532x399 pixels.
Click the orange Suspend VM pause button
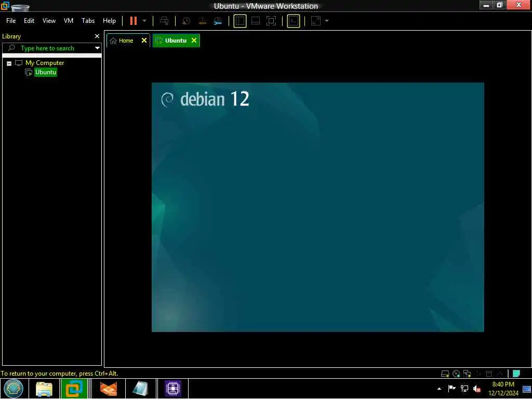point(134,21)
